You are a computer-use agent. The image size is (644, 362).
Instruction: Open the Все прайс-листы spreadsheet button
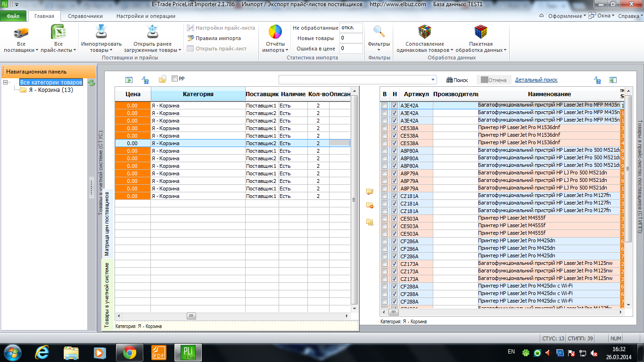tap(58, 39)
